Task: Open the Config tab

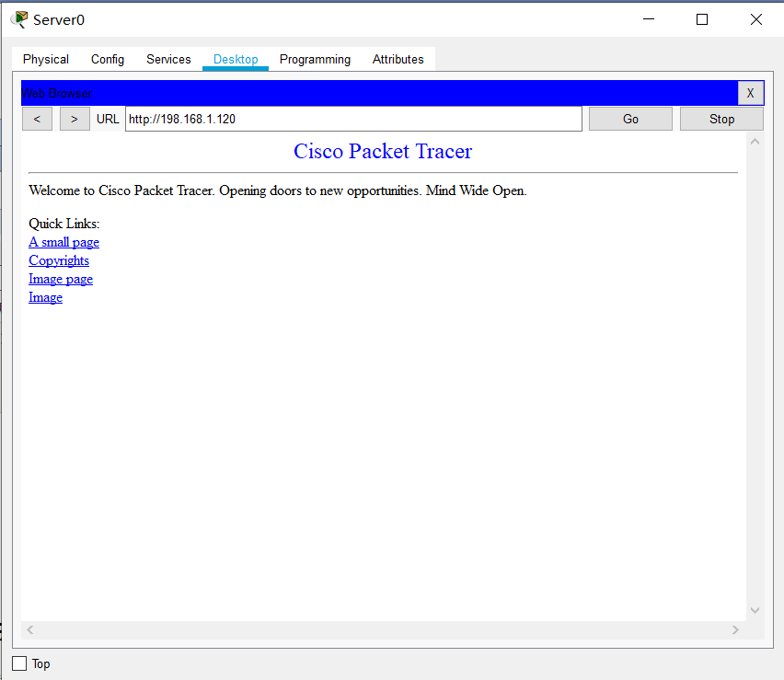Action: [x=108, y=59]
